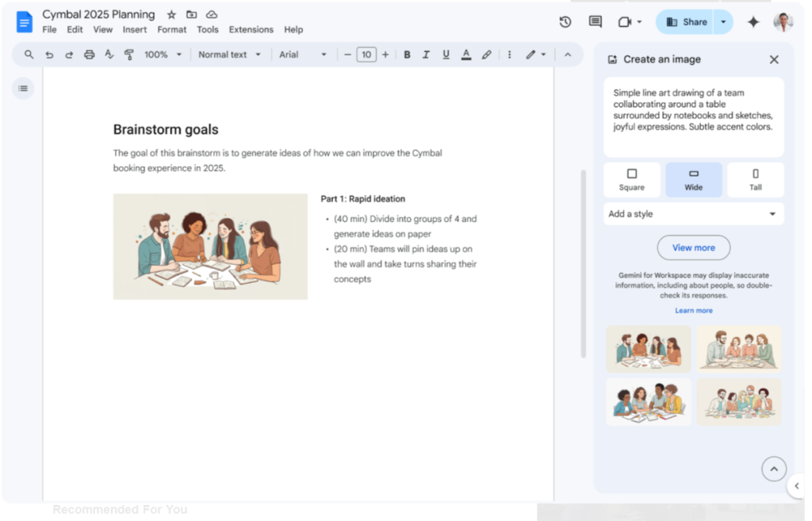Click the View more button

pos(693,247)
